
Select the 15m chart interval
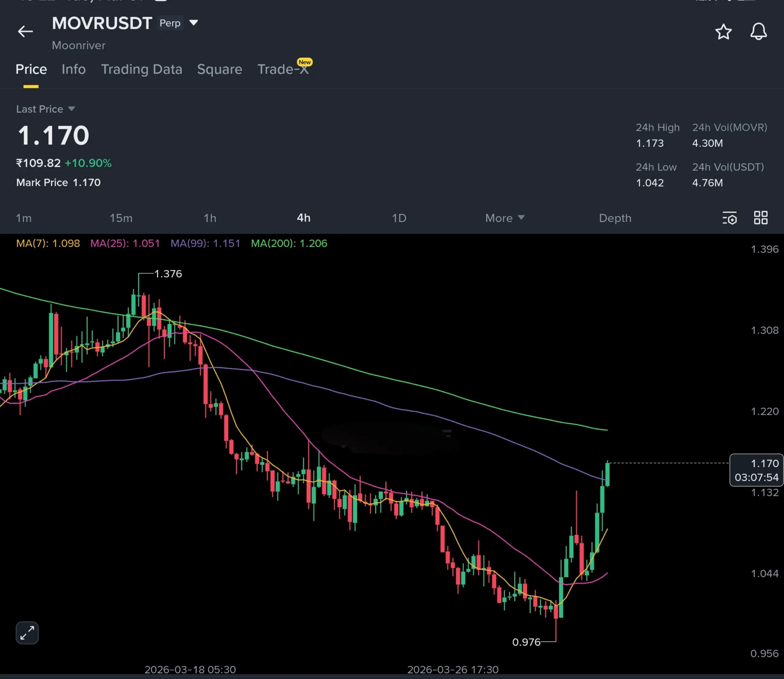[x=121, y=218]
